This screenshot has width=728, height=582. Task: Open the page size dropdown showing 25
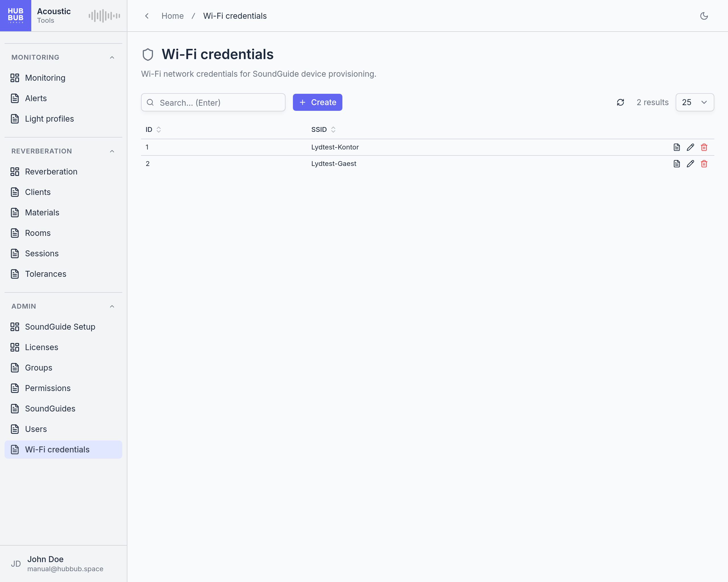(x=694, y=102)
